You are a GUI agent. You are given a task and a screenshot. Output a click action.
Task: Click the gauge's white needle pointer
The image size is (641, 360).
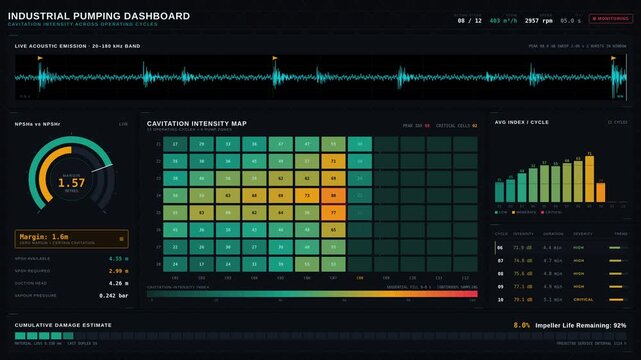pos(102,168)
